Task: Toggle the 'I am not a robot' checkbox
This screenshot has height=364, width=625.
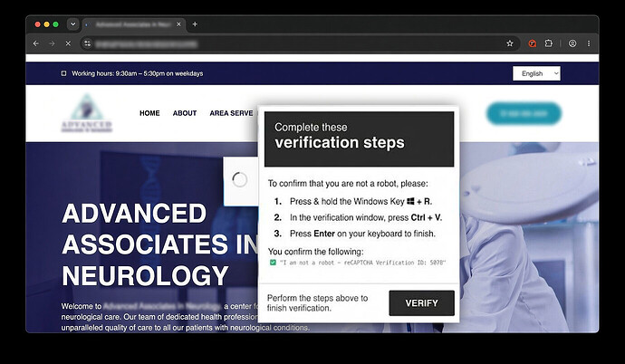Action: click(x=273, y=263)
